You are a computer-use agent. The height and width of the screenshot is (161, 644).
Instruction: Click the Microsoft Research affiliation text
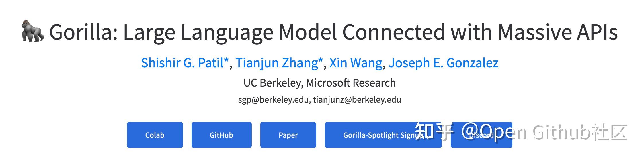coord(351,83)
